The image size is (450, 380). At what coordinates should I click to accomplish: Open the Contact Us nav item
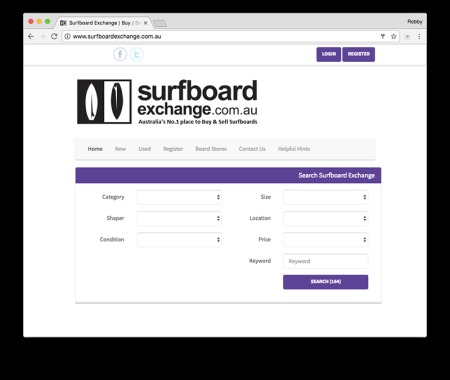point(252,149)
